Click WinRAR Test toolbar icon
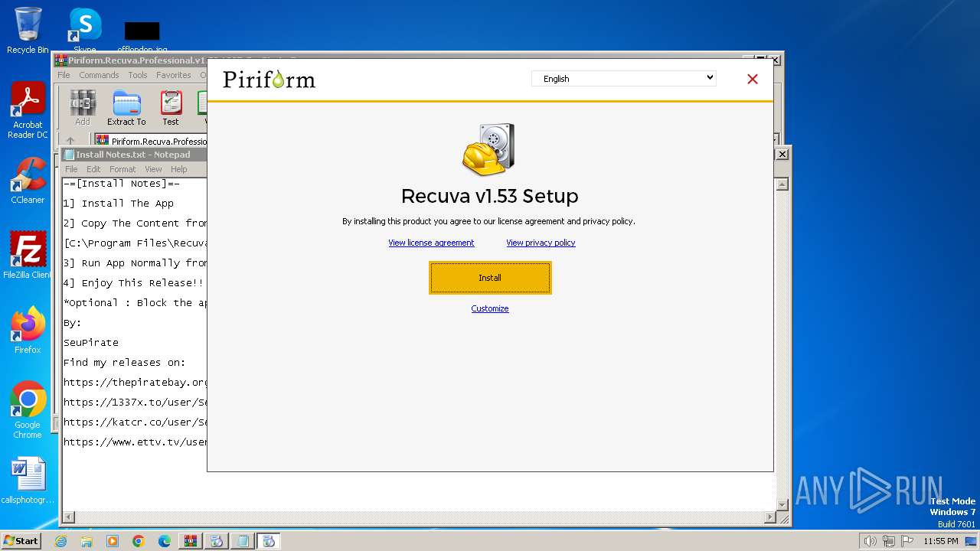The height and width of the screenshot is (551, 980). pos(171,108)
